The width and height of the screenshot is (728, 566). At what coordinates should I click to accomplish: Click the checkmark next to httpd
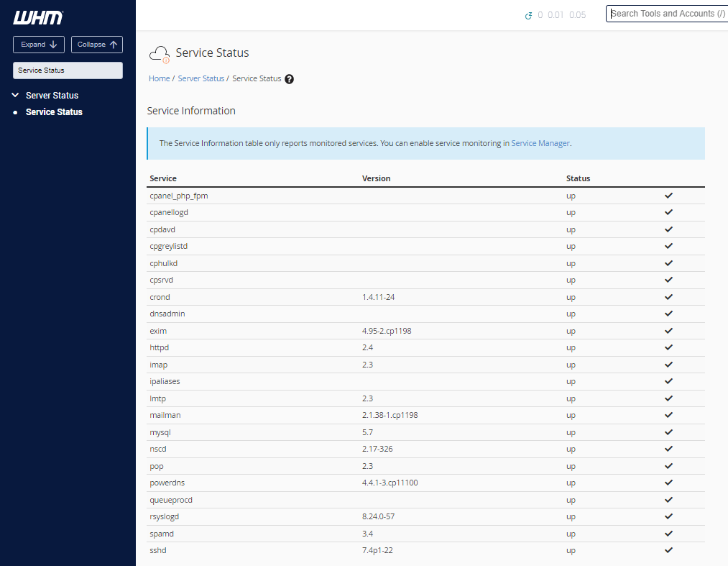[x=668, y=347]
